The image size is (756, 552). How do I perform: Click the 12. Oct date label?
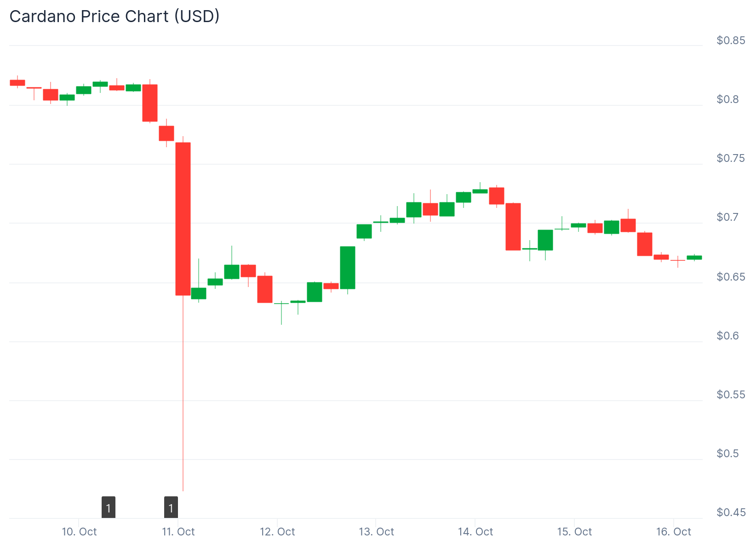(277, 532)
